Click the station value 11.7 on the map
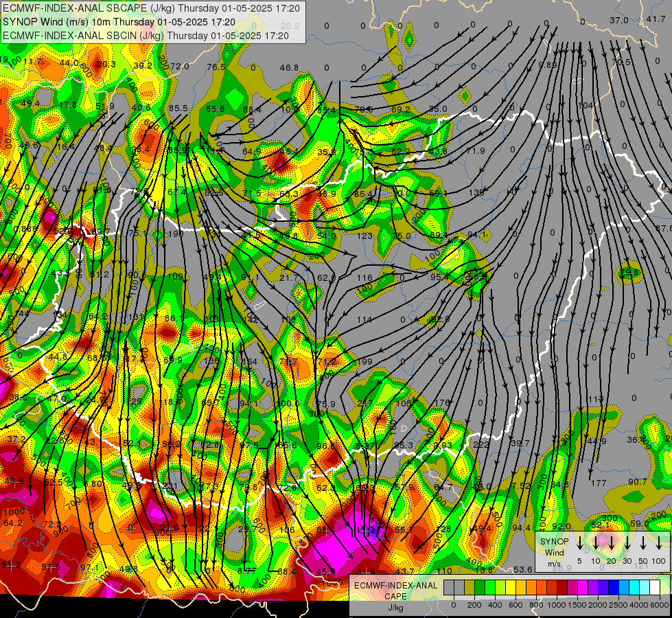The width and height of the screenshot is (672, 618). (x=33, y=62)
